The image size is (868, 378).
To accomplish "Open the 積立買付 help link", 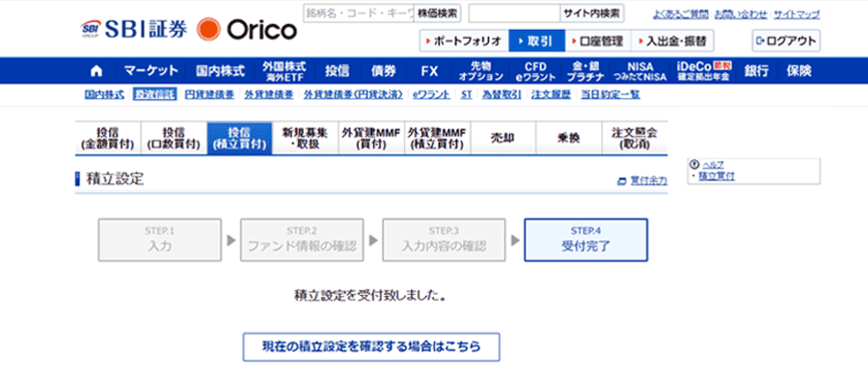I will pos(716,176).
